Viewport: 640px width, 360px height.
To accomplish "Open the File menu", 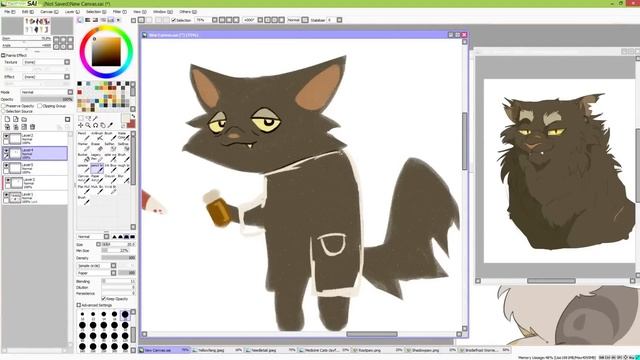I will (x=10, y=12).
